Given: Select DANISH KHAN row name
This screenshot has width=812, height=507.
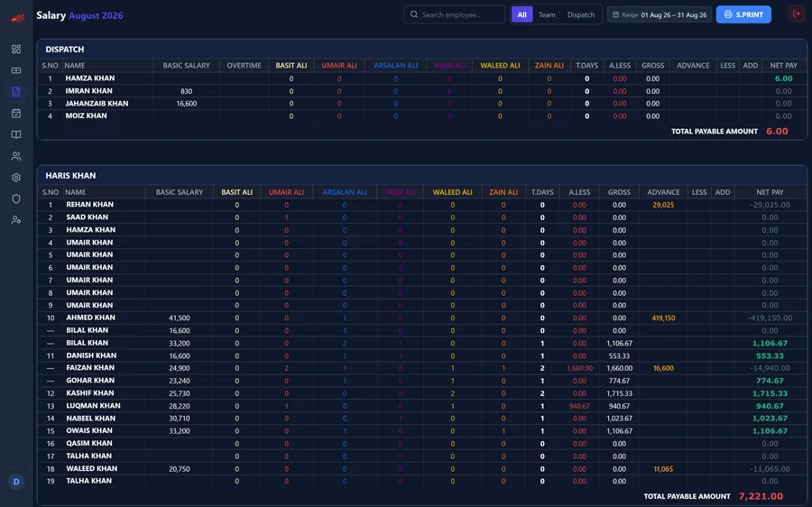Looking at the screenshot, I should 91,355.
